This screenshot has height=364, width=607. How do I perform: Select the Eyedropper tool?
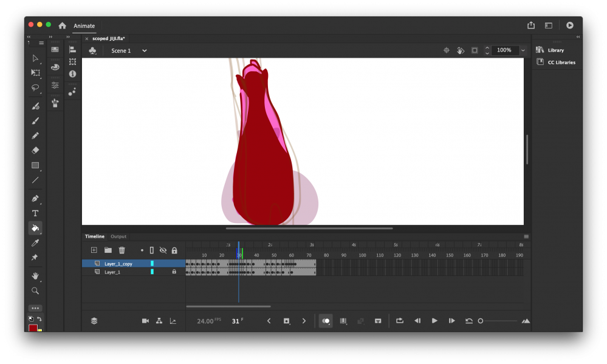click(x=35, y=243)
